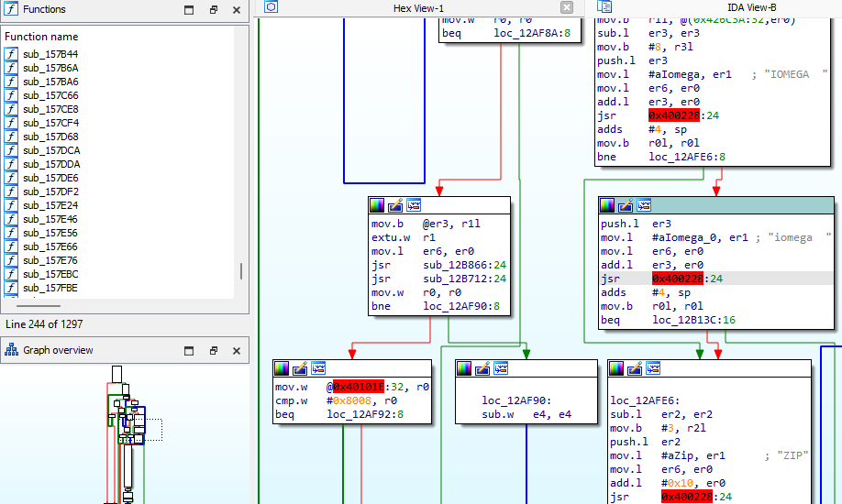Select function sub_157B44 in the list

click(x=50, y=54)
